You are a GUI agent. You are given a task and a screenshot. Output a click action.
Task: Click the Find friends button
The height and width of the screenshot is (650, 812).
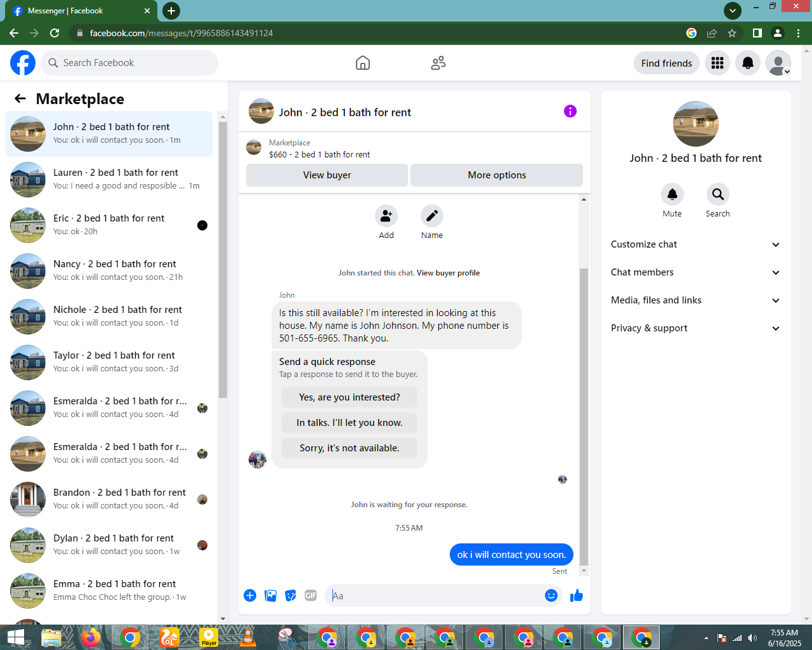pos(667,63)
